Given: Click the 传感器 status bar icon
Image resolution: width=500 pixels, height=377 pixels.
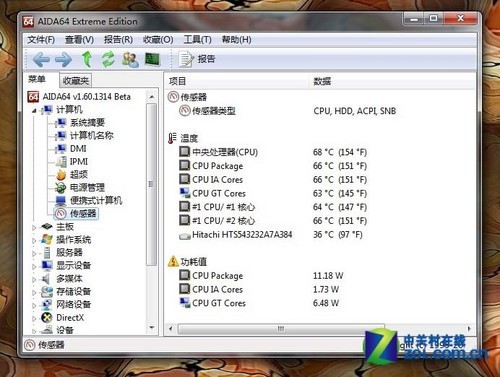Looking at the screenshot, I should tap(30, 345).
